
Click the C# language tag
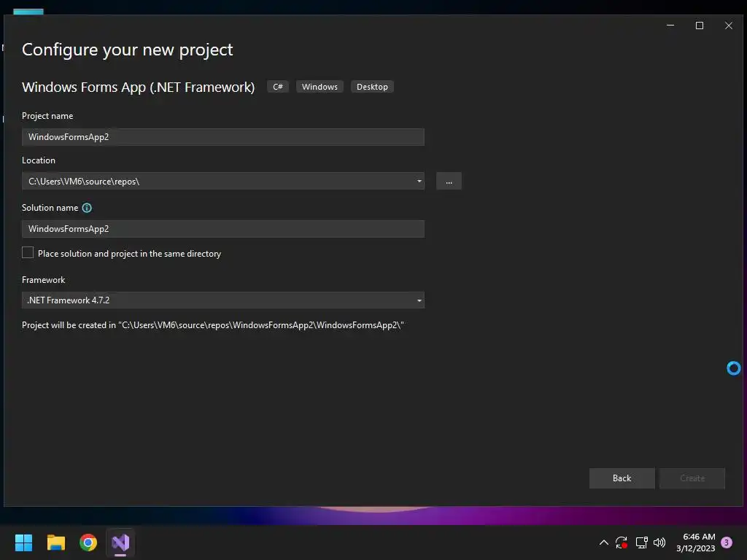coord(278,87)
